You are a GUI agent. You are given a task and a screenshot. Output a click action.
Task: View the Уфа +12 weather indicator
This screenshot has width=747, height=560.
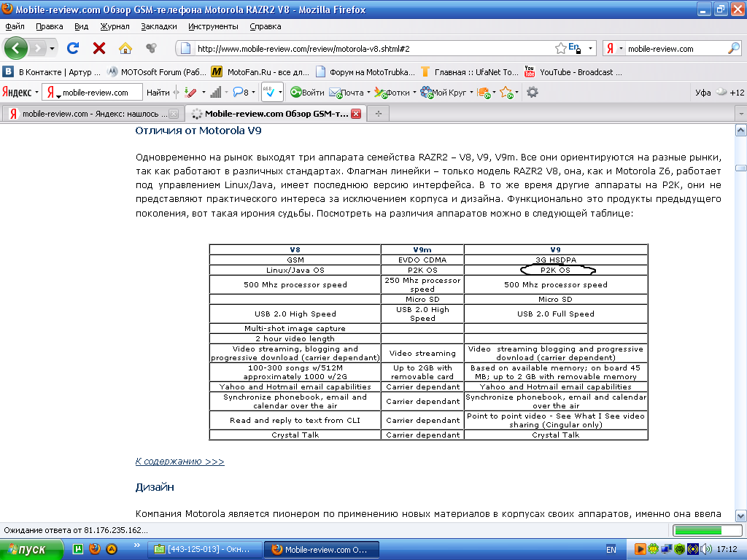tap(719, 93)
